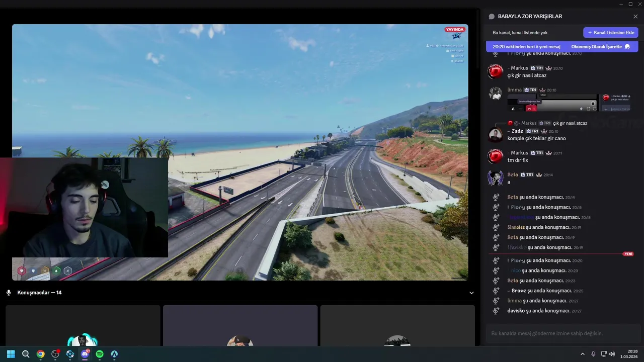Click the chat bubble icon beside BABAYLA ZOR YARIŞIRLAR
The height and width of the screenshot is (362, 644).
pos(492,17)
